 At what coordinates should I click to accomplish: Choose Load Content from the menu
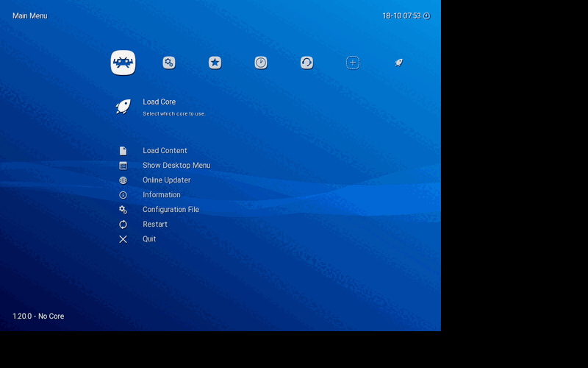[165, 151]
